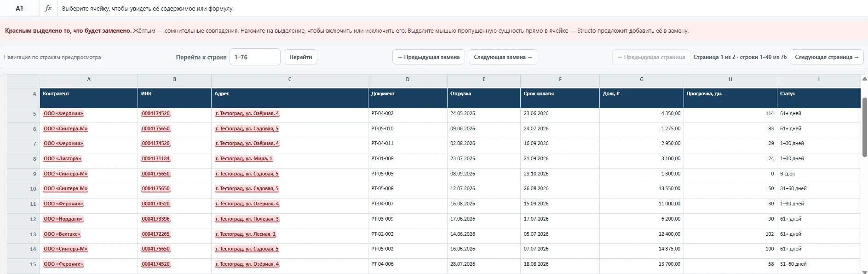The height and width of the screenshot is (274, 868).
Task: Toggle highlighted address 'г. Тестоград, ул. Лесная, 2'
Action: pos(246,234)
